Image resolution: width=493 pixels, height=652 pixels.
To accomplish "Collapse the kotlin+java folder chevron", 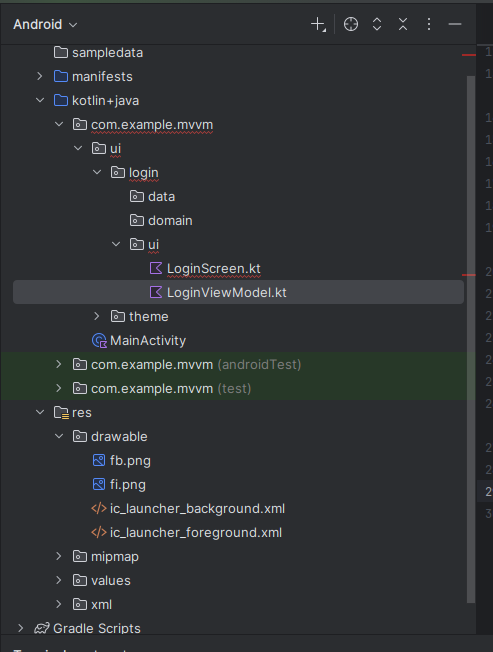I will coord(40,100).
